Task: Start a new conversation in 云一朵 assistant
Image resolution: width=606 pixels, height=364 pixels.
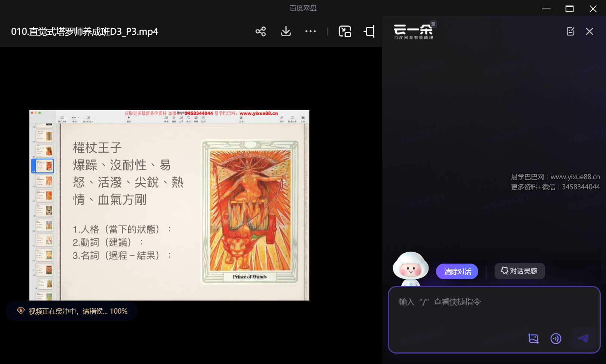Action: click(x=570, y=31)
